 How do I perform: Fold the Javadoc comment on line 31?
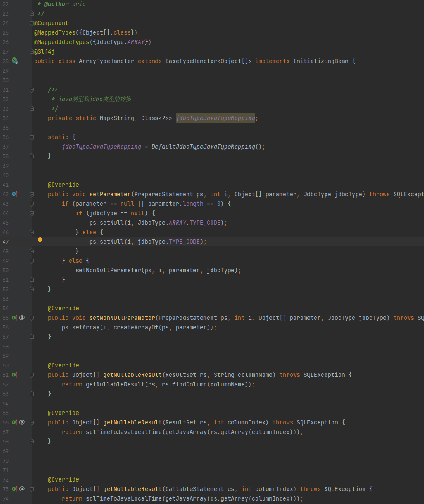pyautogui.click(x=32, y=89)
